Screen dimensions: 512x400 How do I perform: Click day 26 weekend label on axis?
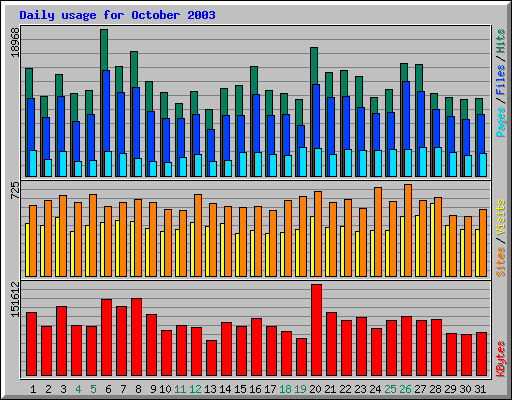(x=405, y=389)
